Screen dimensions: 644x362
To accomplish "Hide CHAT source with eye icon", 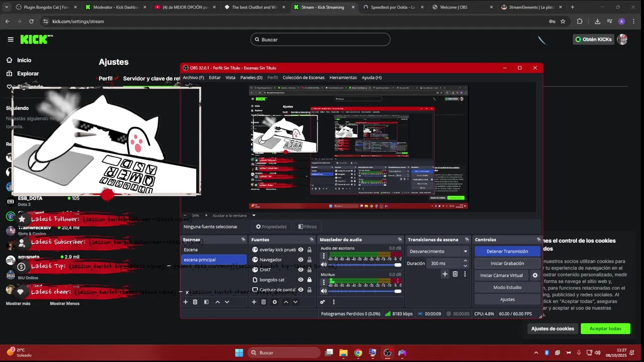I will (301, 269).
